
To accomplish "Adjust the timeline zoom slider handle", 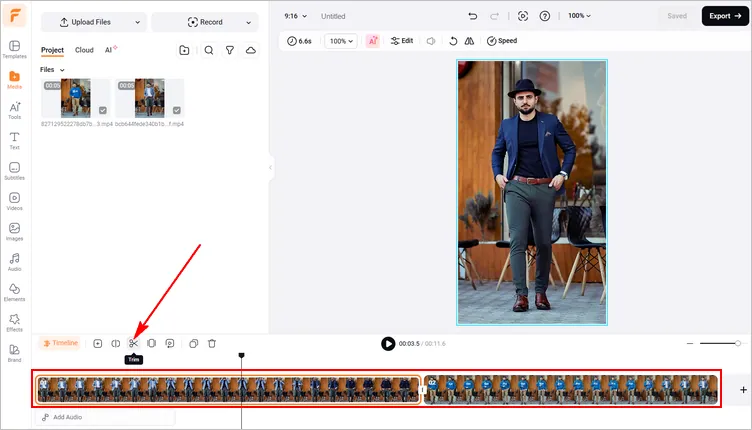I will pyautogui.click(x=738, y=343).
